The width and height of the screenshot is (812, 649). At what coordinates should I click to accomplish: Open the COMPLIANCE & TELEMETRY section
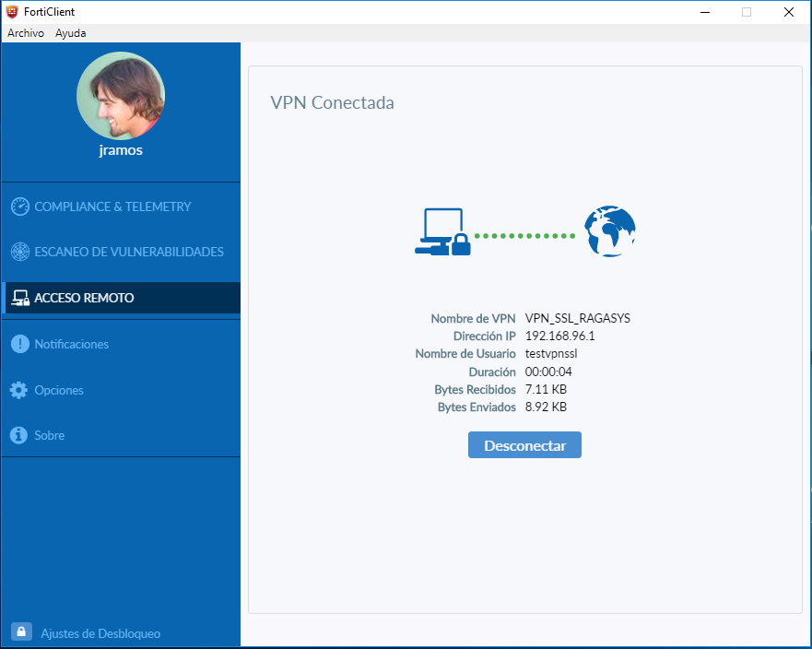point(111,206)
